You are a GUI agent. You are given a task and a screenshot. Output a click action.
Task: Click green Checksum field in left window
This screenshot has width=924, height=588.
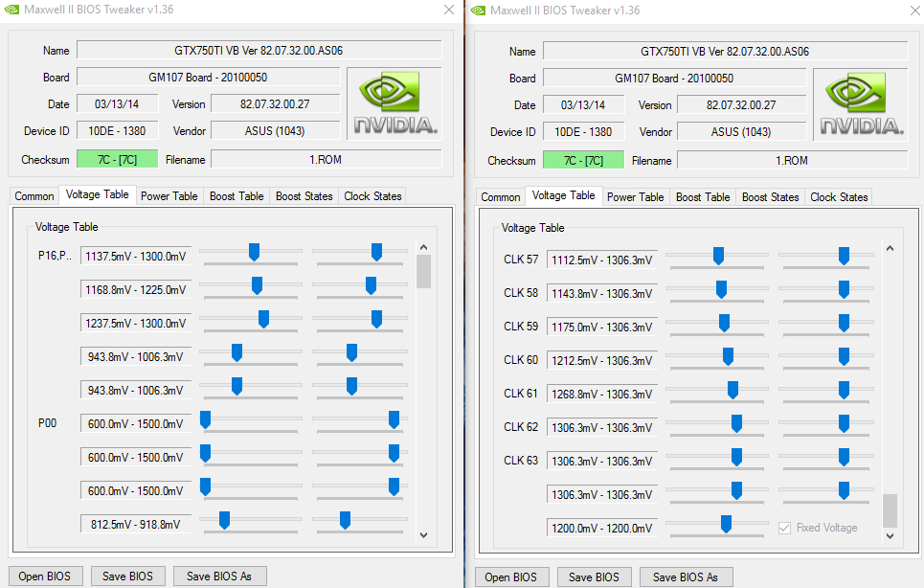pos(117,160)
